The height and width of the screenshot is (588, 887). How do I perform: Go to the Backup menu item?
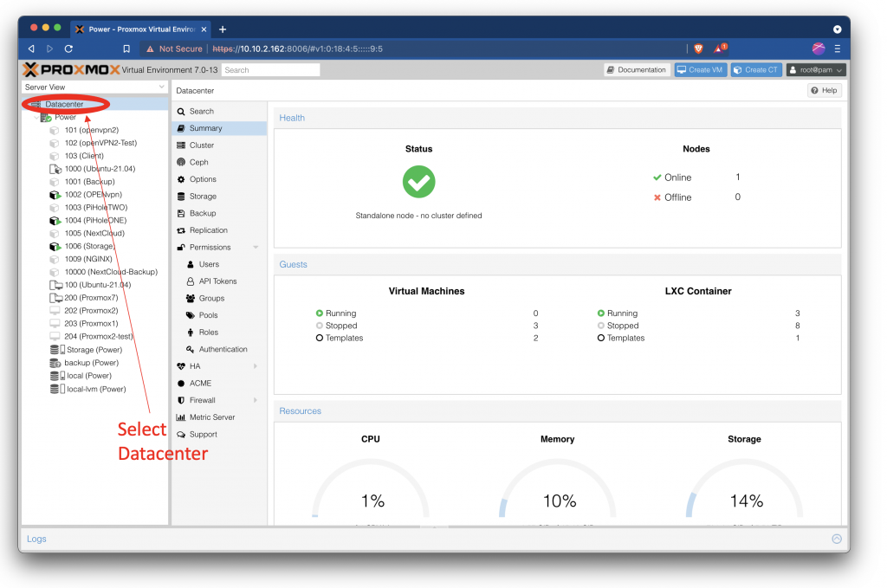(x=219, y=213)
